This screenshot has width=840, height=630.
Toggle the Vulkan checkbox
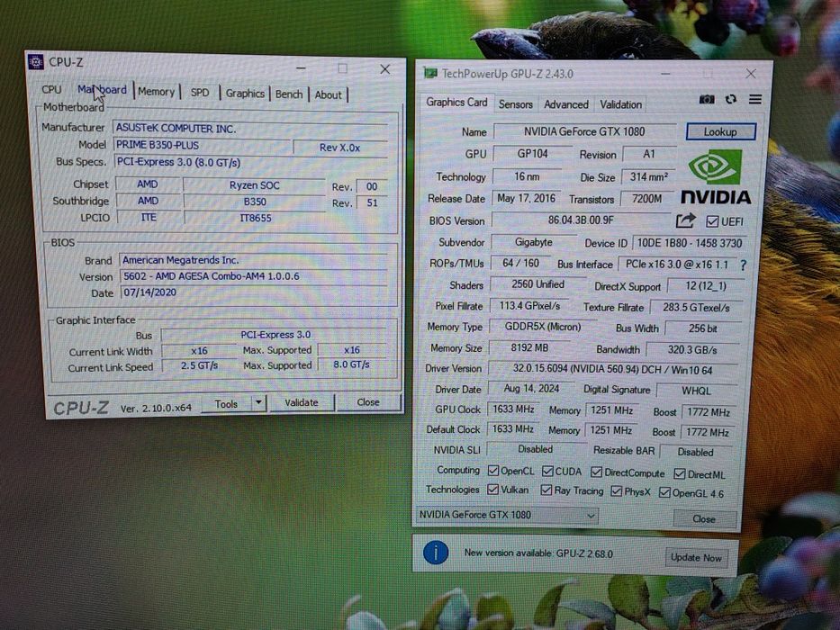[x=492, y=490]
